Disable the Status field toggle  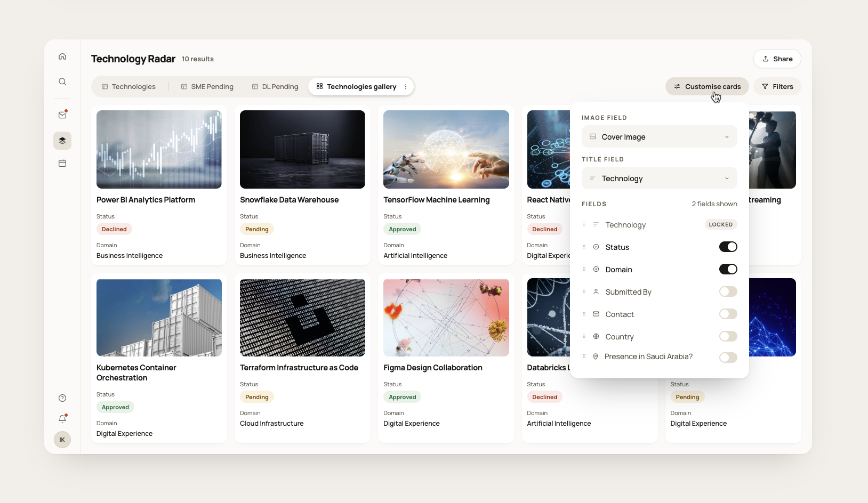click(x=728, y=247)
